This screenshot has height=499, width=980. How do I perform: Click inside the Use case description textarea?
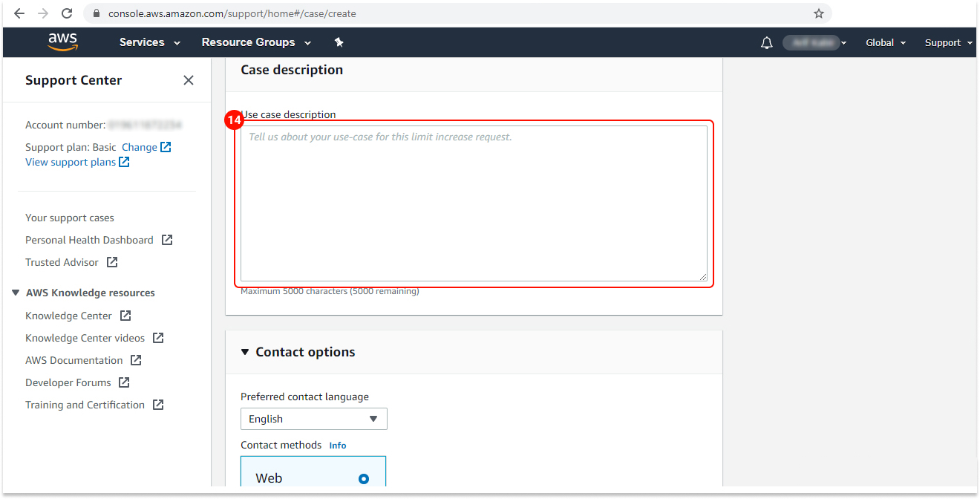pos(474,203)
